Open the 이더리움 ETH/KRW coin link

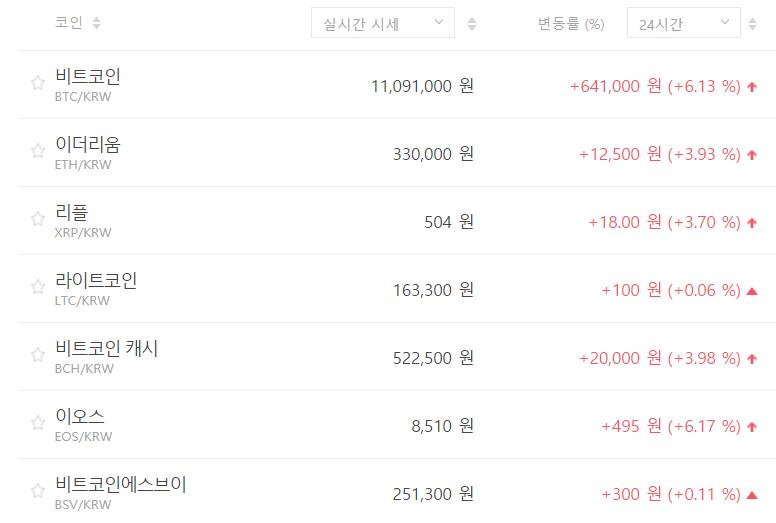click(x=88, y=144)
